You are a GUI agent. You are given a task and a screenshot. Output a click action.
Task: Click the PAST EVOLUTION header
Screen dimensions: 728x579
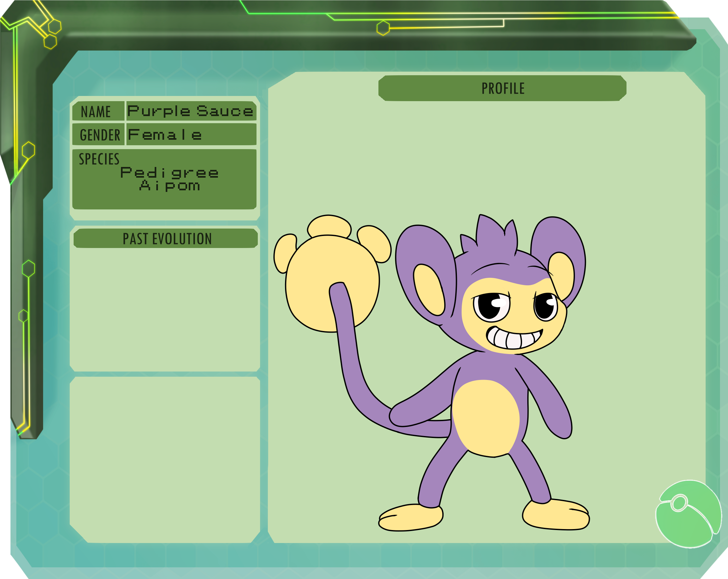pyautogui.click(x=166, y=238)
